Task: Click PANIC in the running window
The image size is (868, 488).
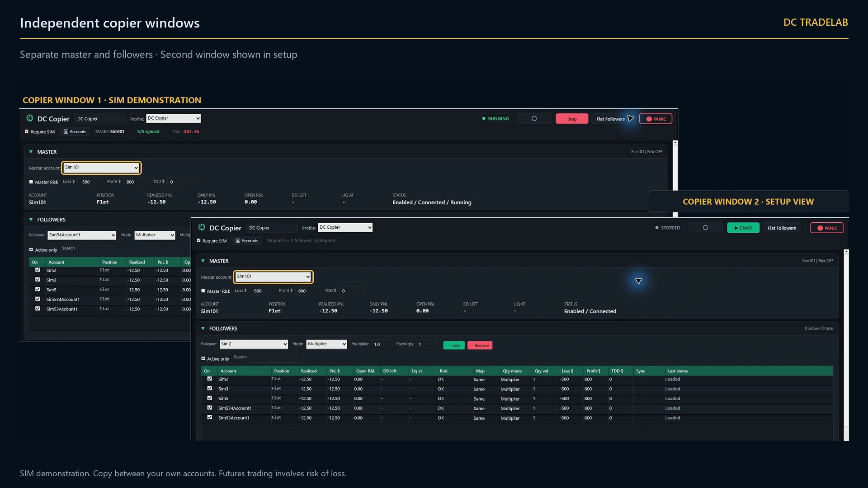Action: coord(656,119)
